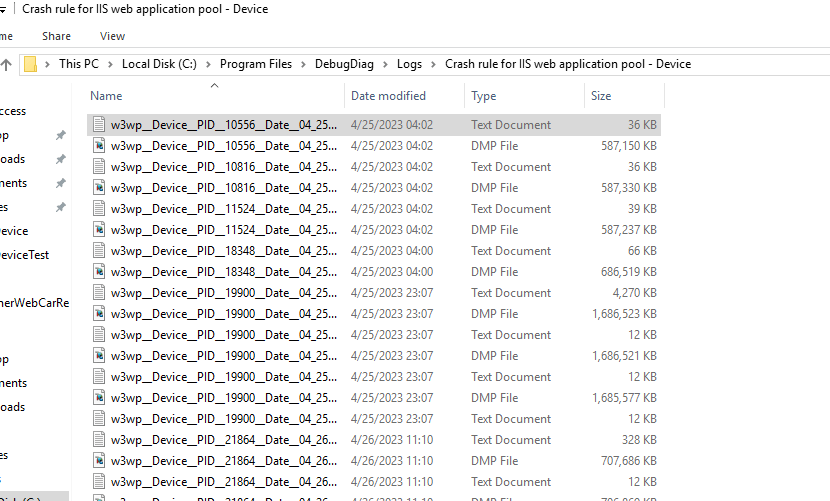Open DeviceTest folder in navigation pane
The height and width of the screenshot is (501, 830).
point(24,255)
